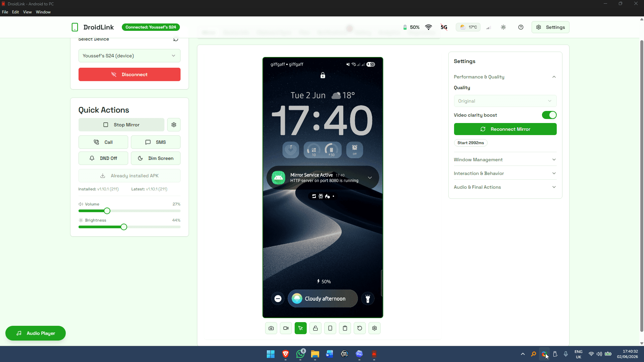Click the SMS button

pyautogui.click(x=156, y=142)
